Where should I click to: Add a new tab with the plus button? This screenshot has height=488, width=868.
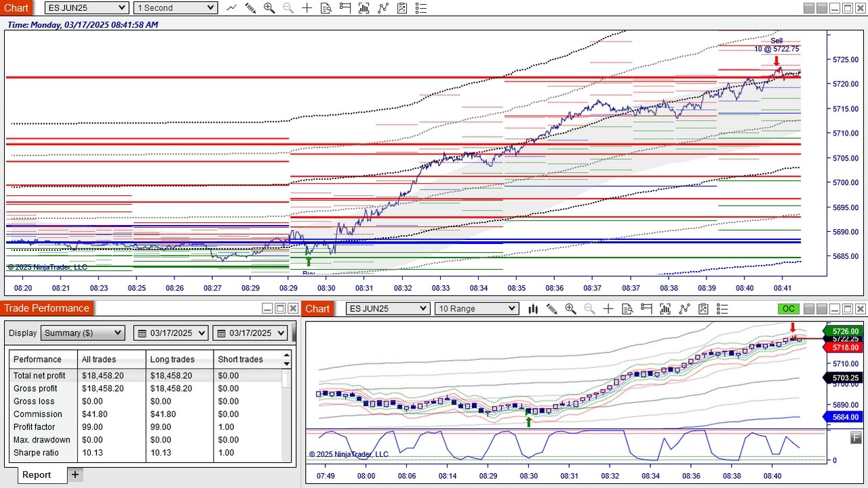coord(75,474)
